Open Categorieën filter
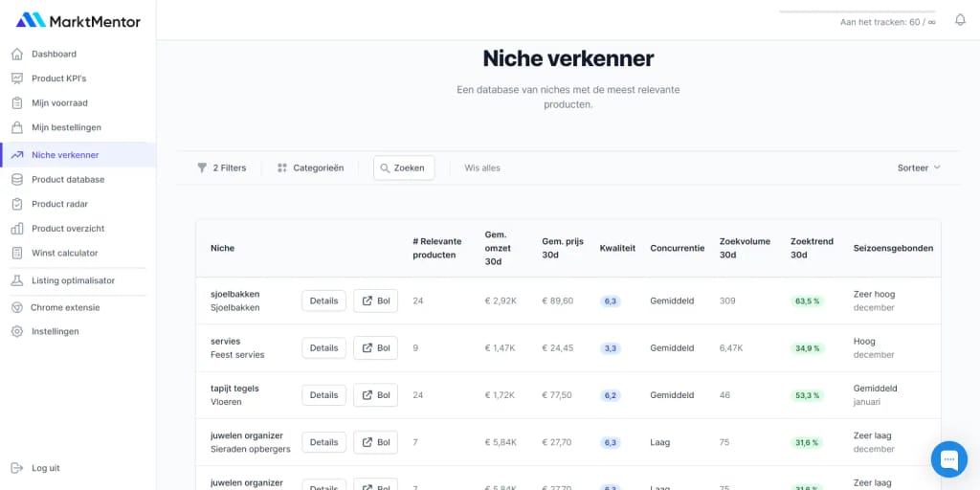Screen dimensions: 980x490 (311, 167)
